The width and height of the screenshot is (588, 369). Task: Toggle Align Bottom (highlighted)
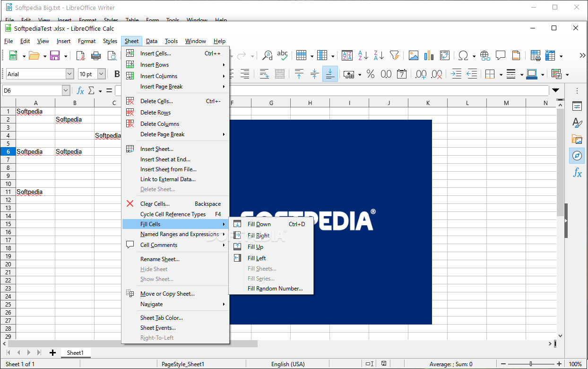point(330,74)
